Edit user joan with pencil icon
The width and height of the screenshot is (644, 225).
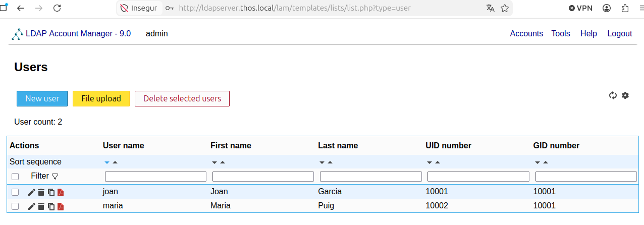[x=31, y=192]
